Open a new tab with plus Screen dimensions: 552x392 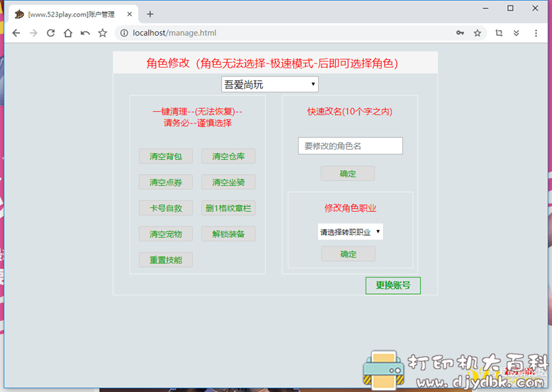[150, 14]
